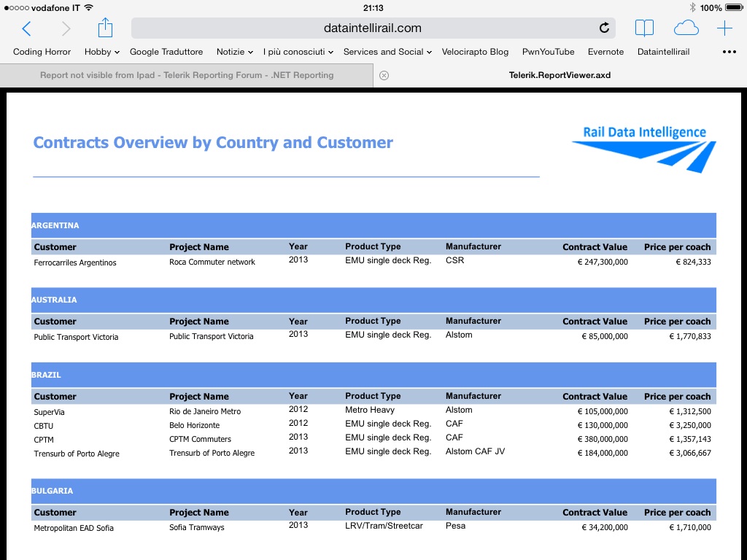Screen dimensions: 747x560
Task: Click the € 247,300,000 contract value
Action: [x=602, y=262]
